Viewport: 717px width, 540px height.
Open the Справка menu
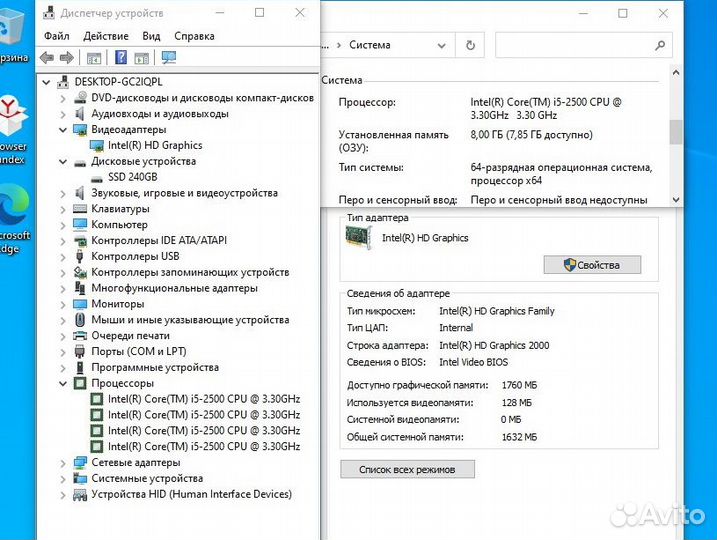[194, 36]
